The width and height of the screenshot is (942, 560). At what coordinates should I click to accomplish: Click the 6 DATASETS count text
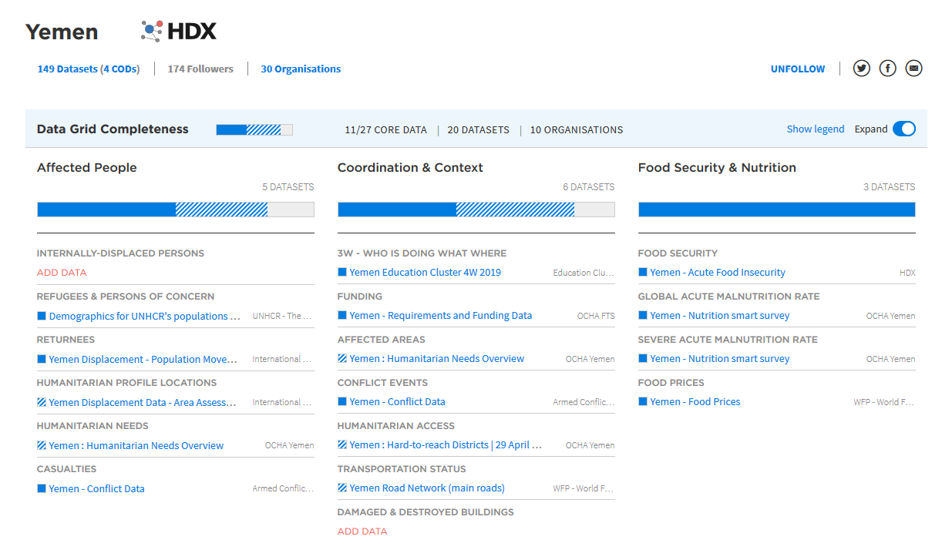589,187
